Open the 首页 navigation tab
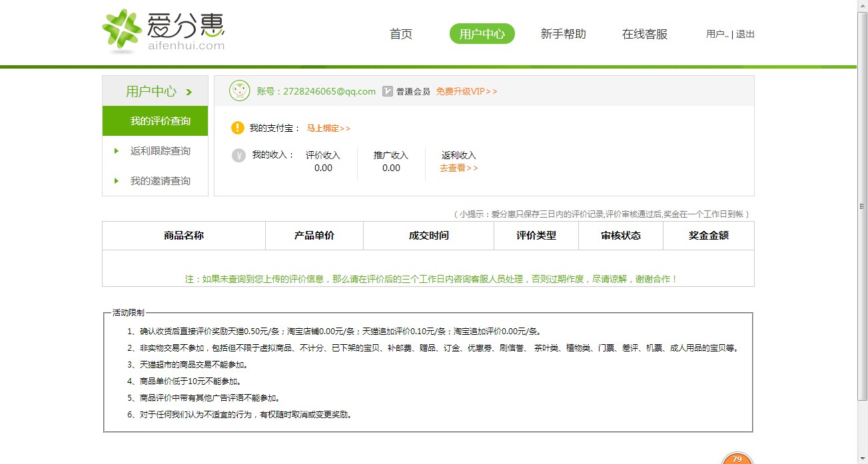This screenshot has height=464, width=868. coord(401,34)
